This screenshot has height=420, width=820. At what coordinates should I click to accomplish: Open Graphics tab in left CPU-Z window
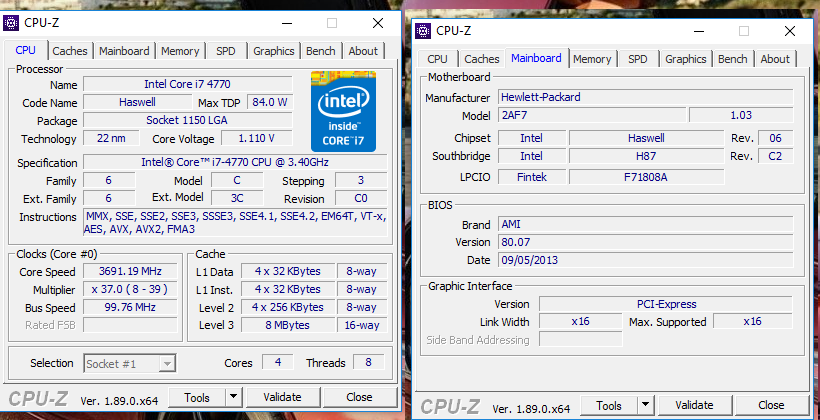coord(274,51)
